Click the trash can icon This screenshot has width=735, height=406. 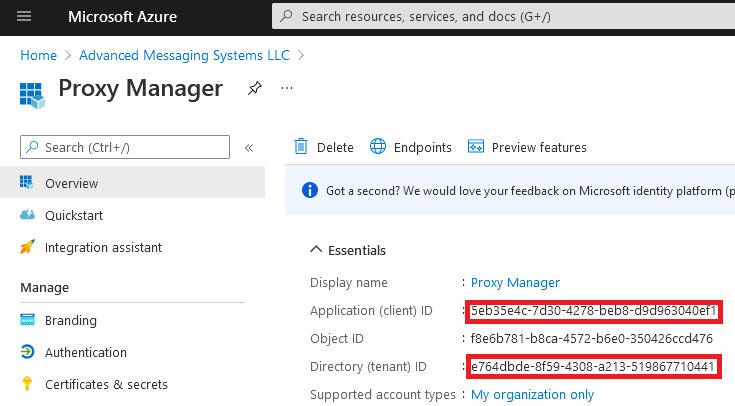pos(301,146)
